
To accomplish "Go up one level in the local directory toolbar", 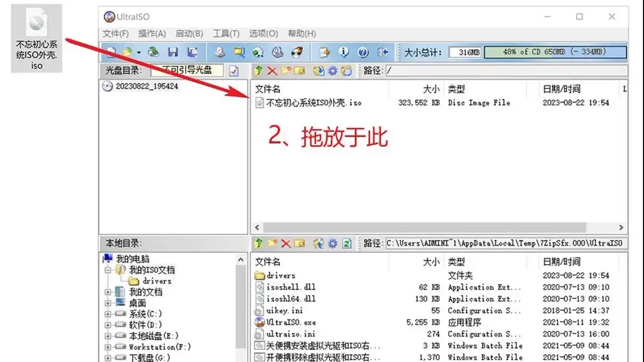I will (x=259, y=243).
